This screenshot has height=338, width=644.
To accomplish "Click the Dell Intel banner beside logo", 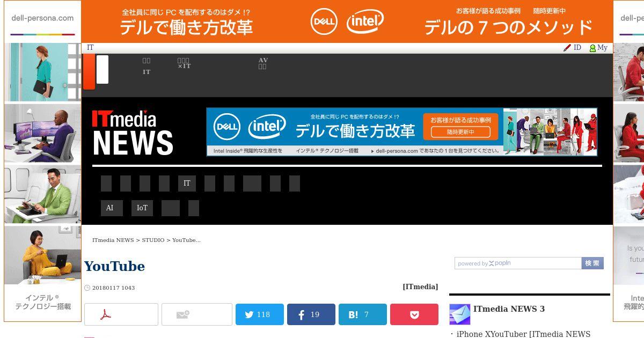I will [402, 132].
